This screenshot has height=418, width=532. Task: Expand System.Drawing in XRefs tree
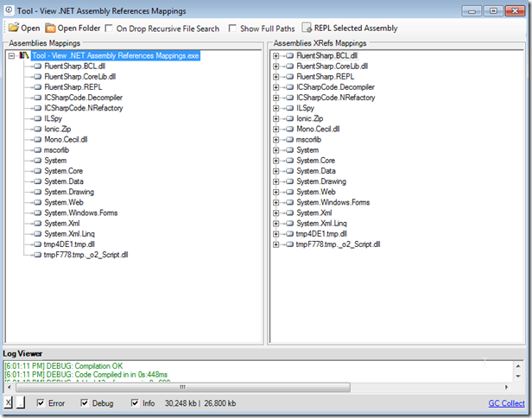pyautogui.click(x=275, y=181)
